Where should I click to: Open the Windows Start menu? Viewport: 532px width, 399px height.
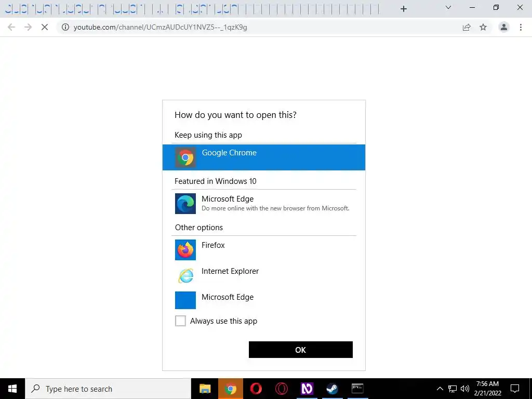12,389
